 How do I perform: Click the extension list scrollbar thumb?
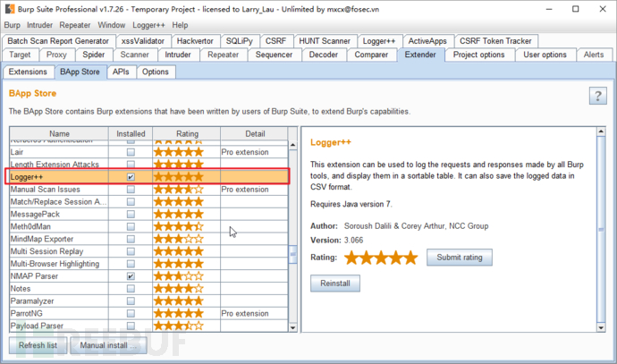tap(292, 255)
